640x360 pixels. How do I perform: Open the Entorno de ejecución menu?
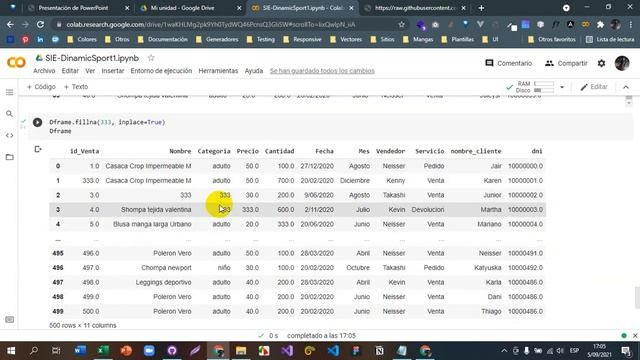coord(161,71)
